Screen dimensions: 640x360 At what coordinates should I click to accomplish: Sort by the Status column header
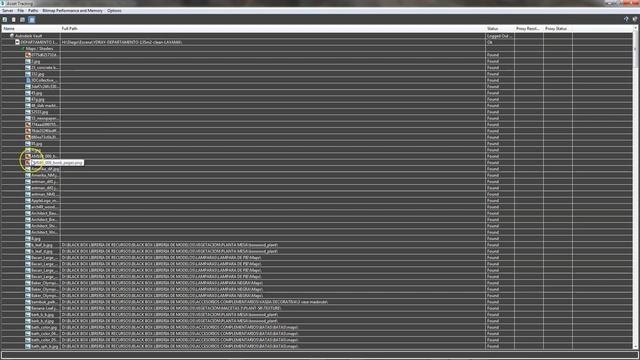click(x=500, y=29)
